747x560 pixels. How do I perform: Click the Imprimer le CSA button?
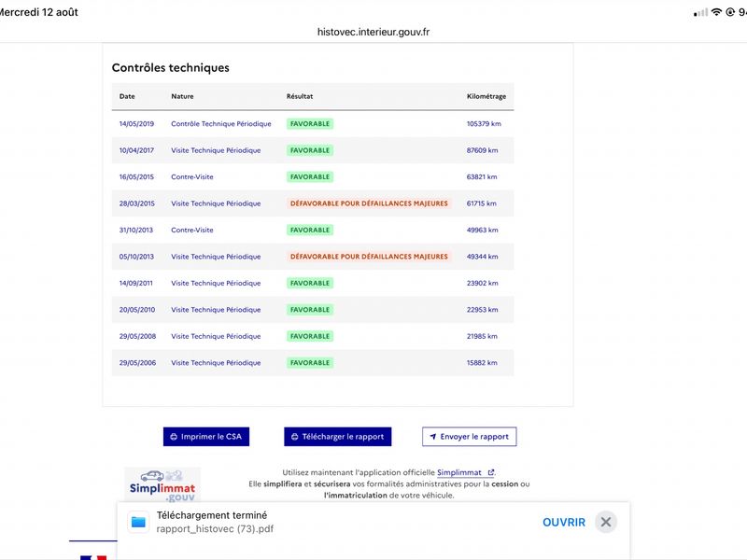click(x=206, y=436)
